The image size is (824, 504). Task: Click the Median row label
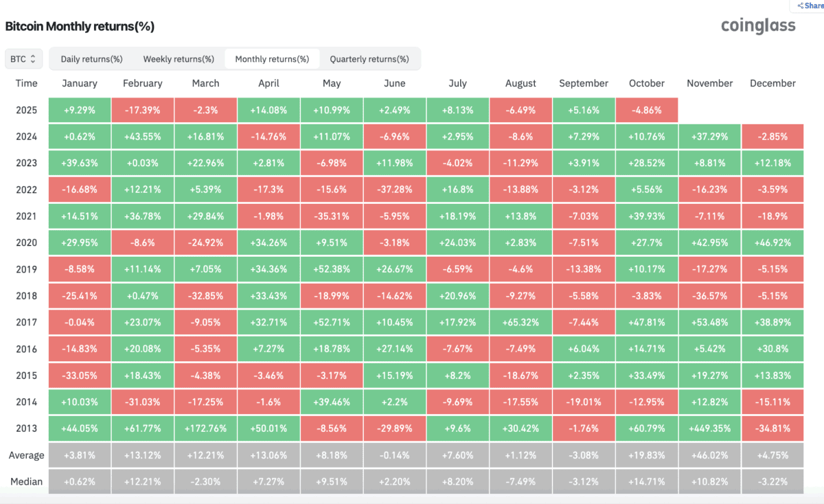pos(27,481)
